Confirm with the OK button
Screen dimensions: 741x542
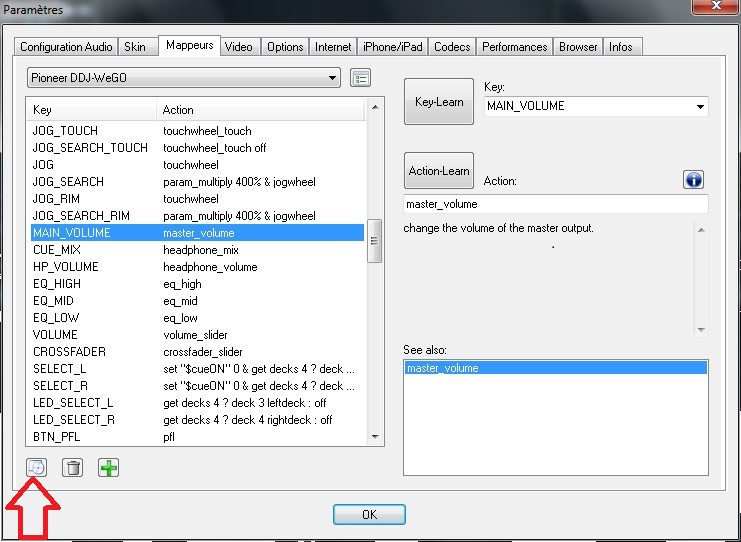click(369, 515)
